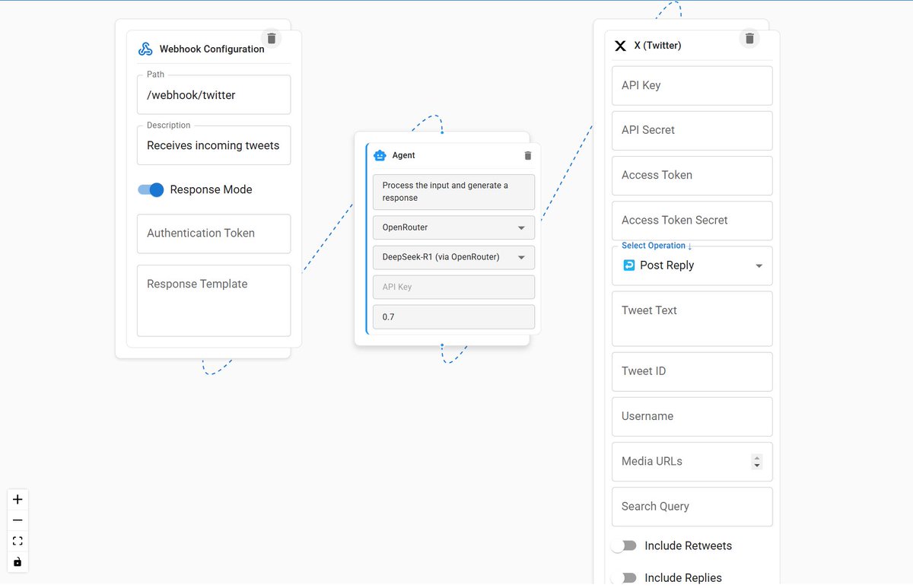Click the X logo icon in the Twitter node
This screenshot has height=588, width=913.
tap(620, 46)
